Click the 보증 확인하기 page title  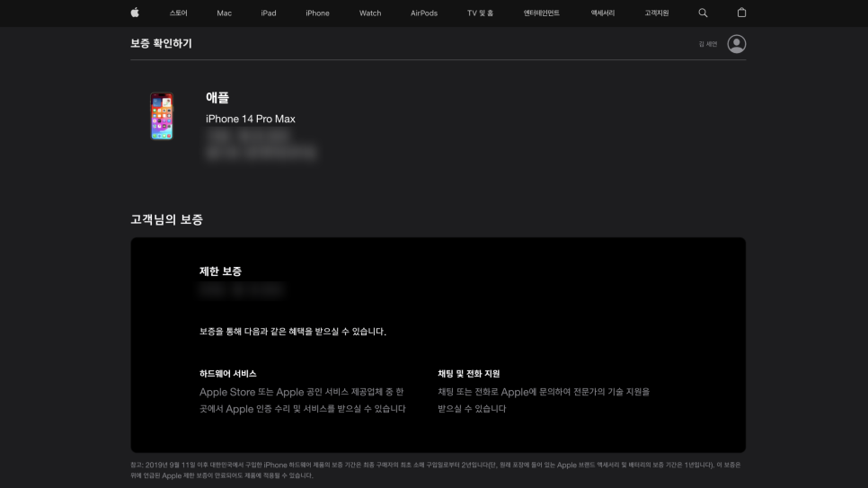pyautogui.click(x=161, y=43)
